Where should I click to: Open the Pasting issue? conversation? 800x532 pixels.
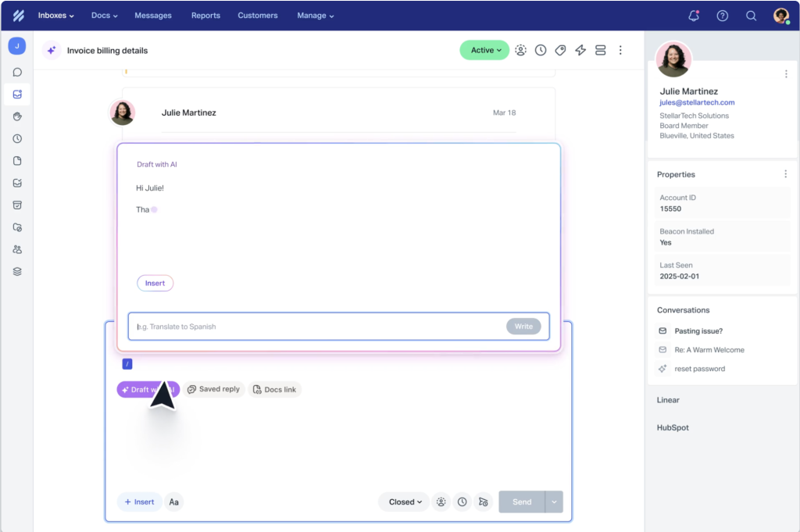[x=698, y=331]
